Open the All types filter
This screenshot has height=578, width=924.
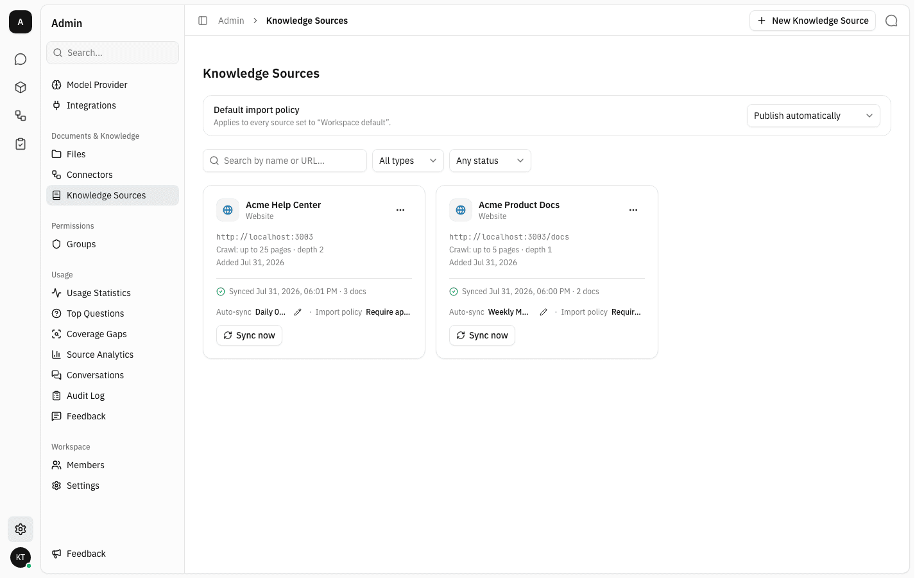tap(407, 161)
